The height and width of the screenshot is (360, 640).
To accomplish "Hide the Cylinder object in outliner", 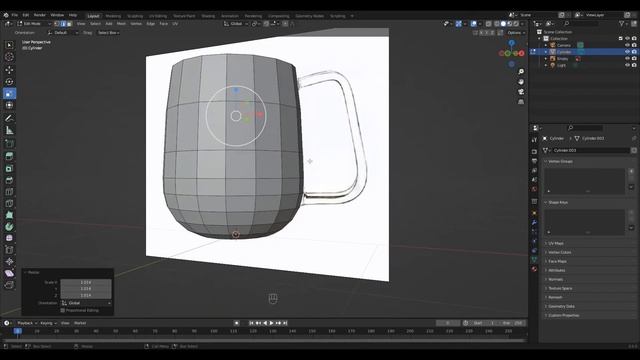I will tap(627, 52).
